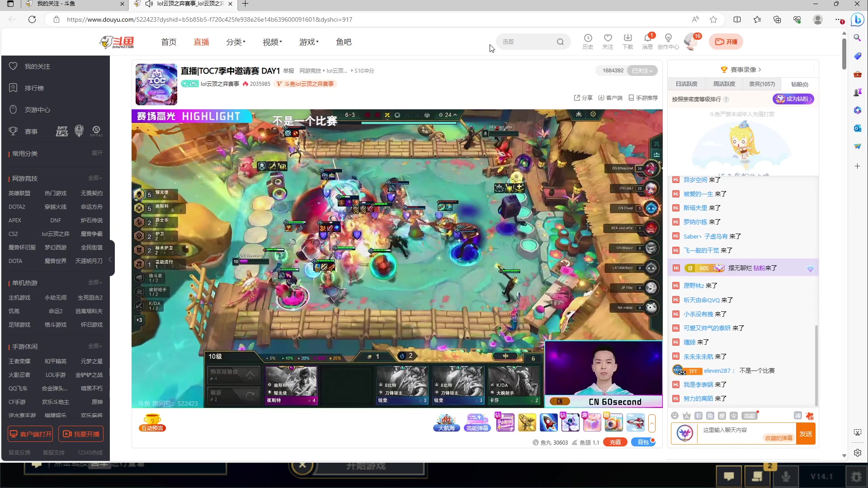Viewport: 868px width, 488px height.
Task: Click 成为钻粉 button
Action: coord(793,99)
